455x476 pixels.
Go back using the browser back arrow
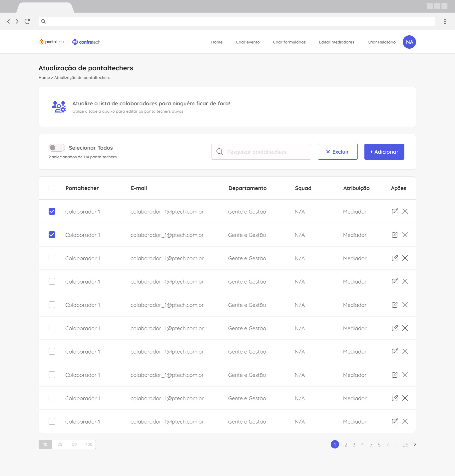8,21
